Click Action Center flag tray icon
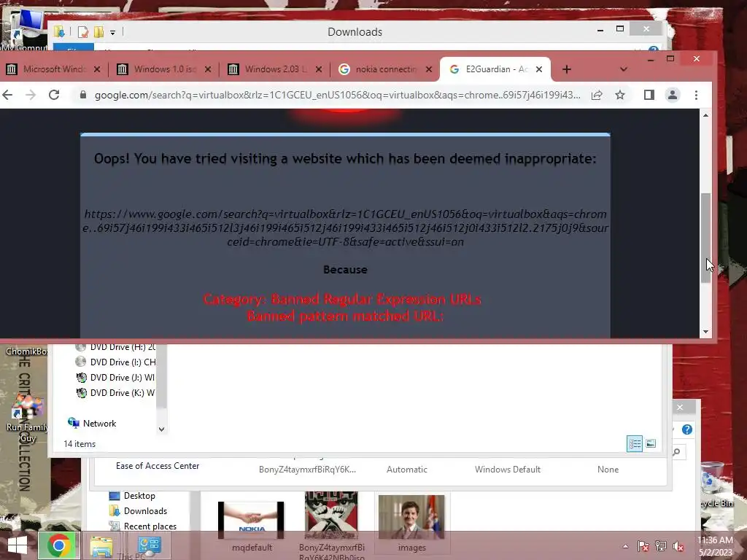747x560 pixels. click(643, 546)
